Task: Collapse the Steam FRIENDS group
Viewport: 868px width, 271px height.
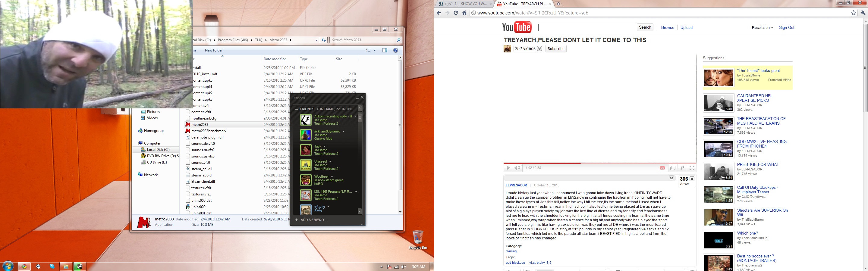Action: [x=297, y=109]
